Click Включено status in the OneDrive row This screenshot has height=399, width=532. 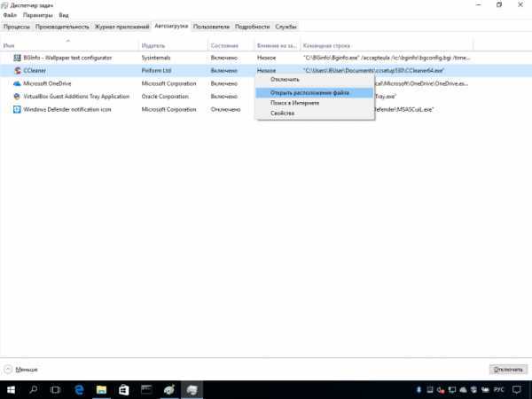click(224, 83)
